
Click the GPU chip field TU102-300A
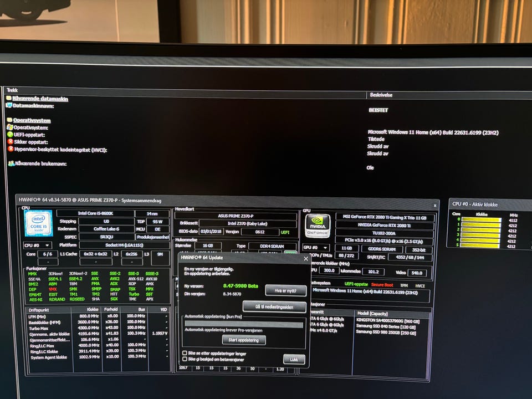coord(384,233)
